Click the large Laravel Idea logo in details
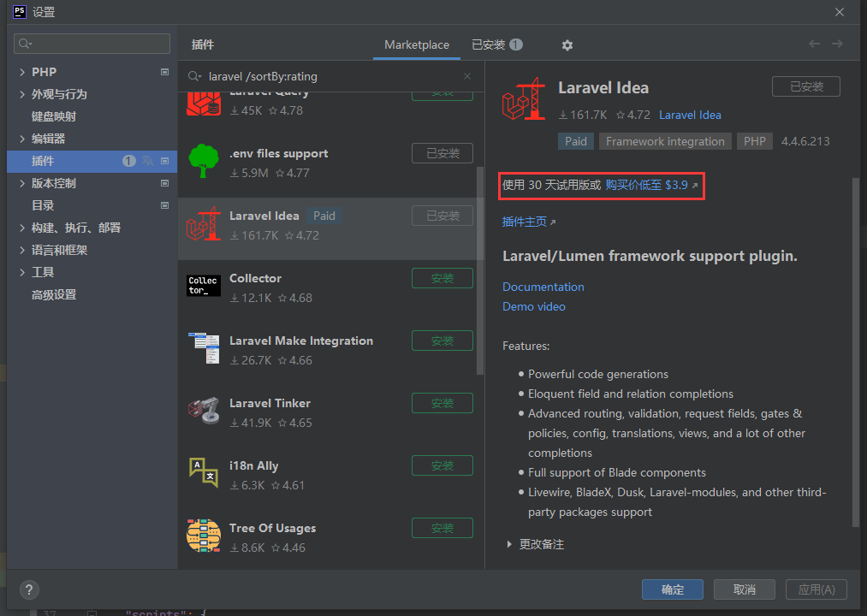867x616 pixels. click(524, 99)
